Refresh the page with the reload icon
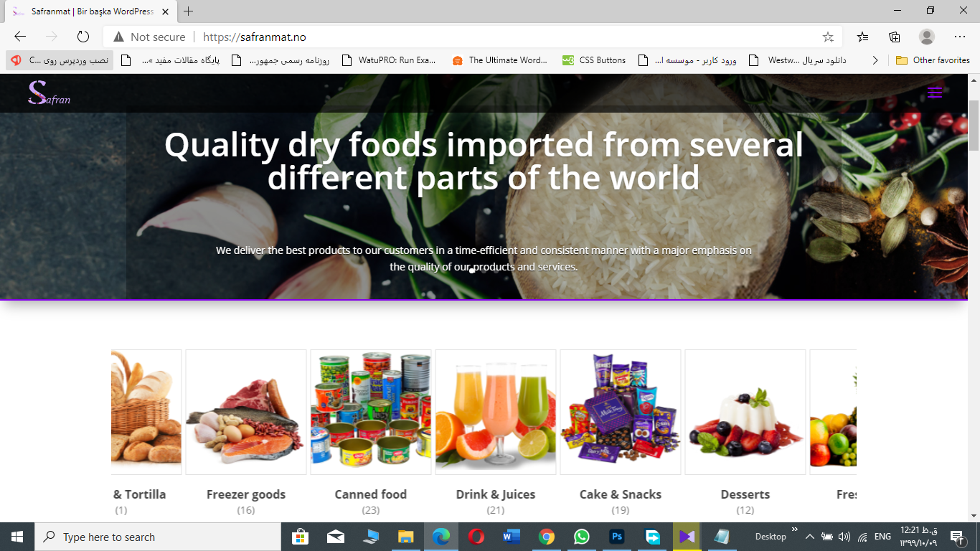 click(83, 37)
